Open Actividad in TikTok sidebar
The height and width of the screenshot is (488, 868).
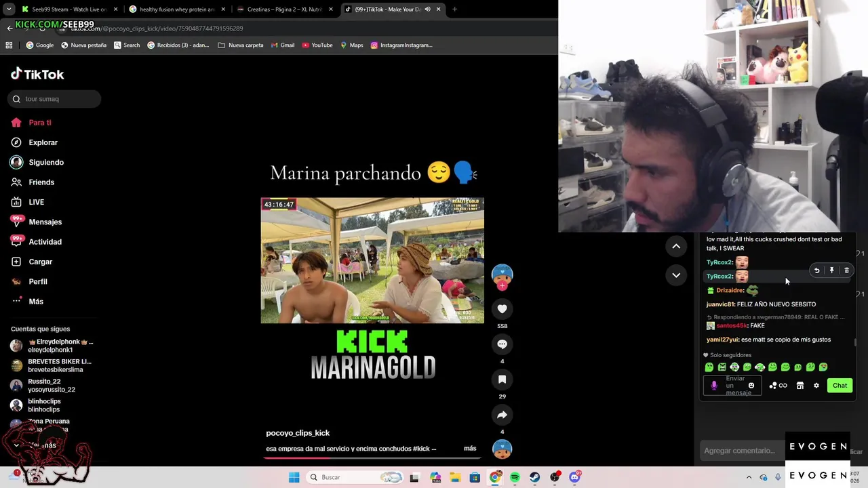pos(36,242)
